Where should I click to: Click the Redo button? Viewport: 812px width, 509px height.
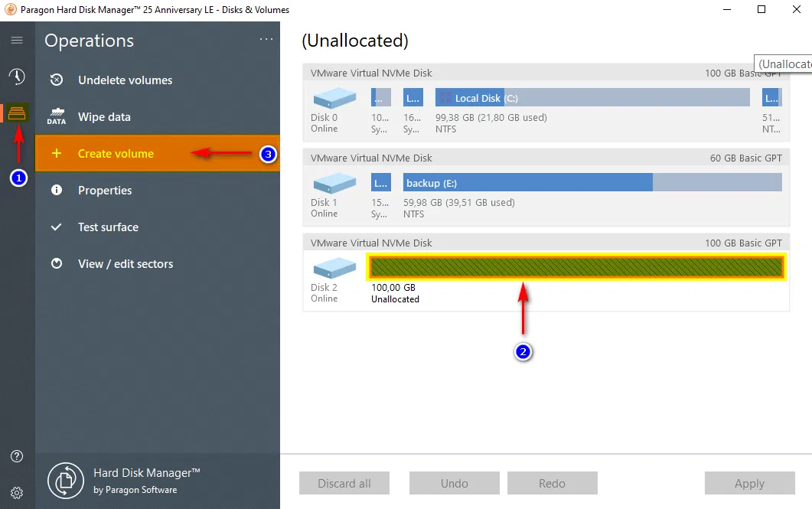[553, 483]
